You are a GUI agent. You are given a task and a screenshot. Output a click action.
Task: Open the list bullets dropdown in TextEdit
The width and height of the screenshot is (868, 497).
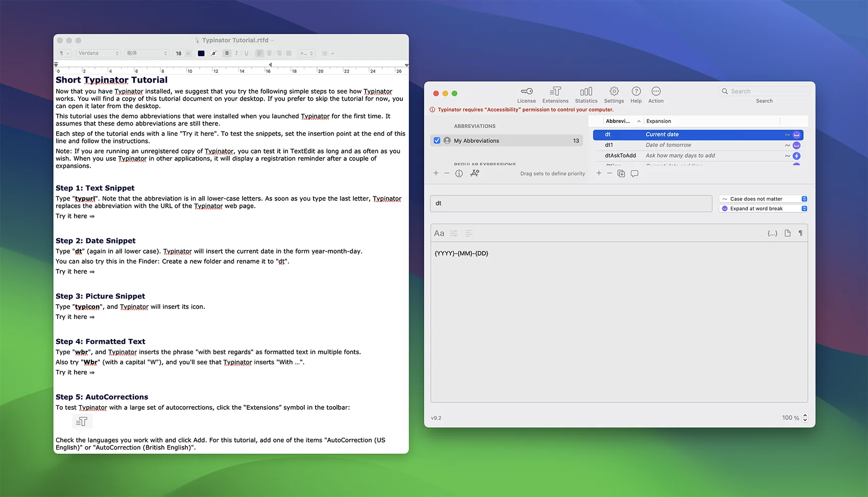coord(328,53)
